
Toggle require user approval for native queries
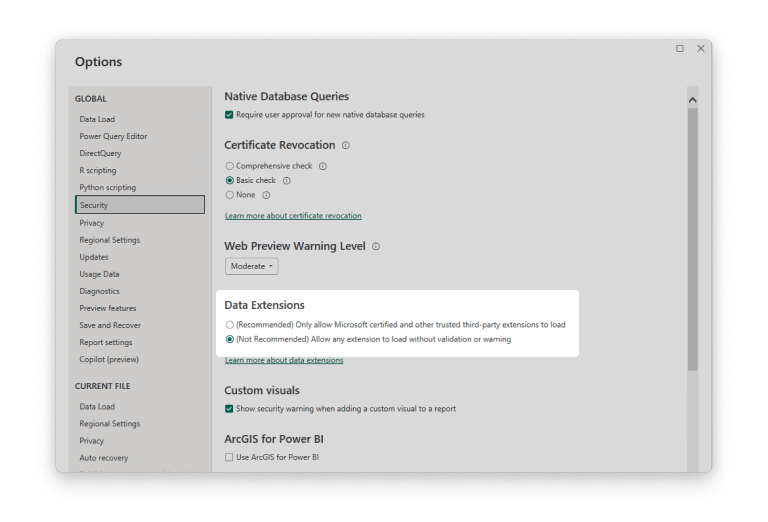tap(229, 115)
